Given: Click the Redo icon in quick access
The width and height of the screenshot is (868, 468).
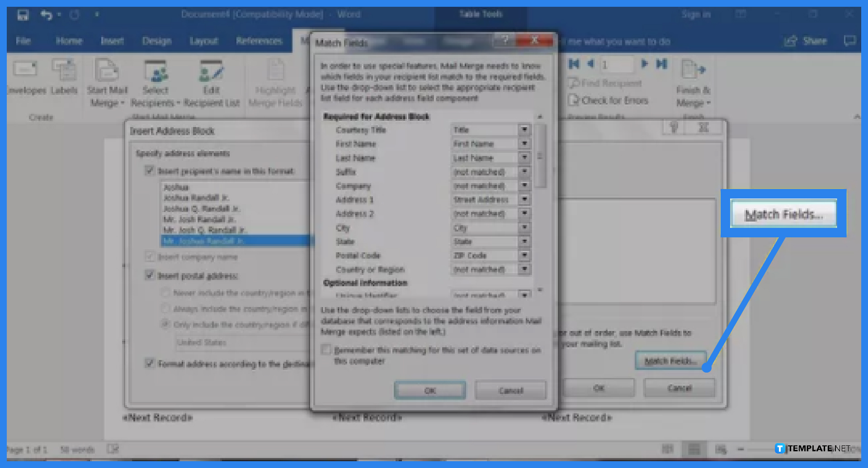Looking at the screenshot, I should coord(75,15).
